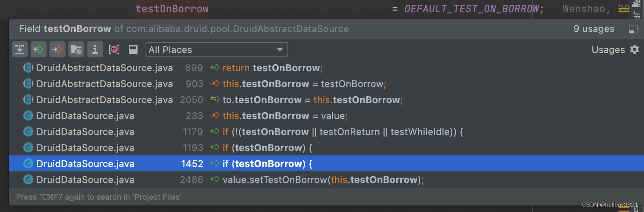Click the open in Find tool window icon
Image resolution: width=644 pixels, height=212 pixels.
click(x=633, y=29)
